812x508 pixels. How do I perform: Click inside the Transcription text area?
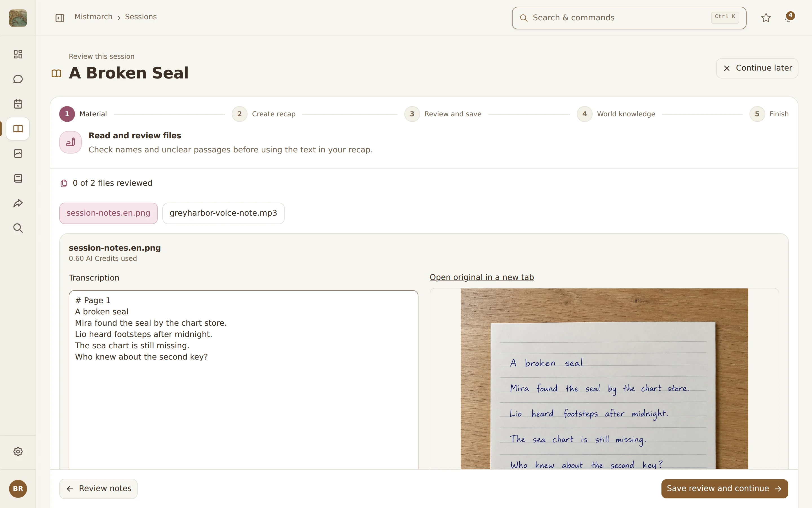[243, 380]
